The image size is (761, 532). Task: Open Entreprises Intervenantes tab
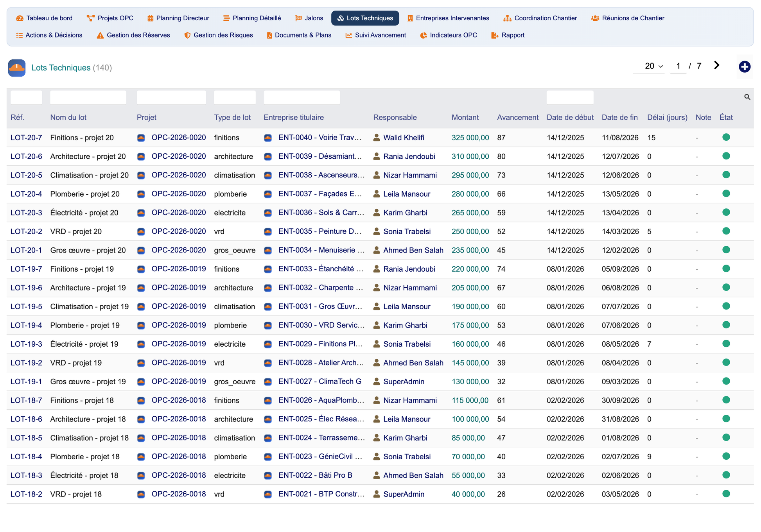click(x=448, y=18)
